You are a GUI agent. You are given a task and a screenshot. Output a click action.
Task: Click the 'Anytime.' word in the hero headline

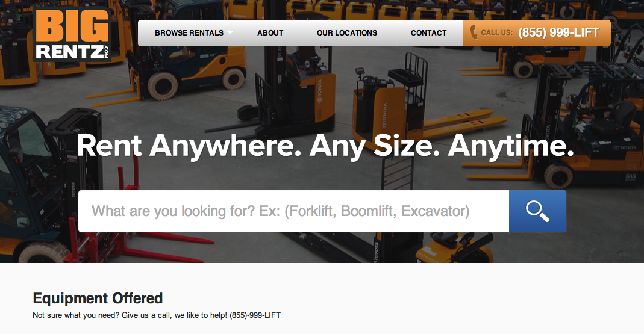pos(511,146)
